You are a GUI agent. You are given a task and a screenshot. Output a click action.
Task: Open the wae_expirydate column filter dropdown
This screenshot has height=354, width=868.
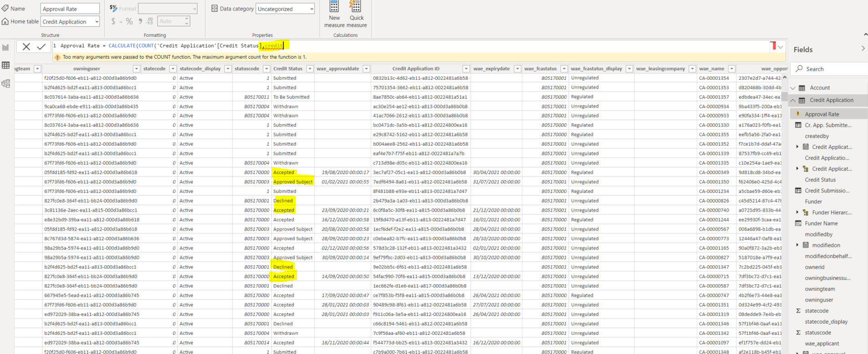click(x=517, y=69)
